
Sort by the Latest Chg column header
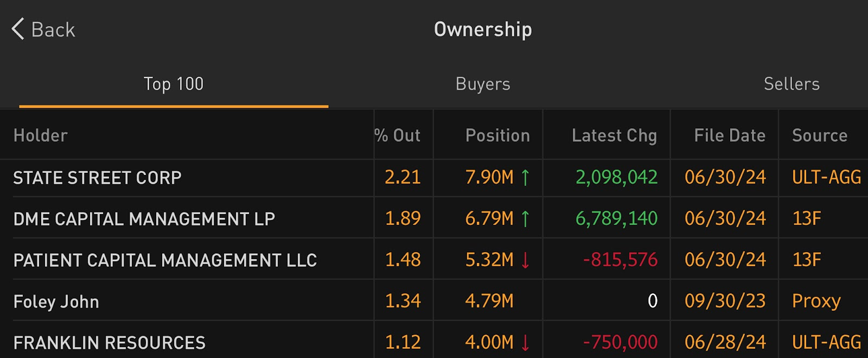click(x=614, y=136)
